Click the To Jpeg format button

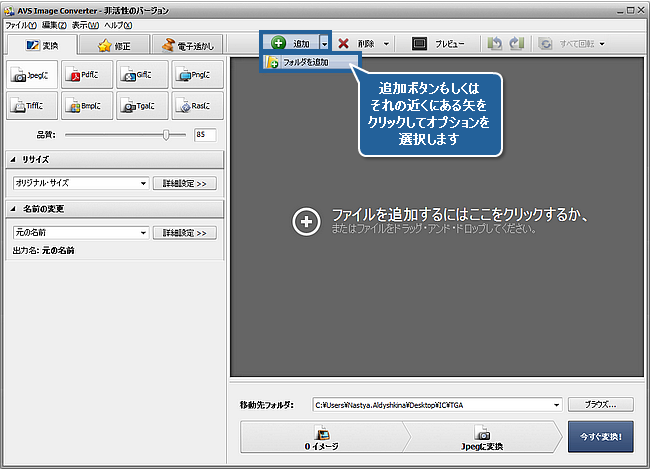[32, 75]
